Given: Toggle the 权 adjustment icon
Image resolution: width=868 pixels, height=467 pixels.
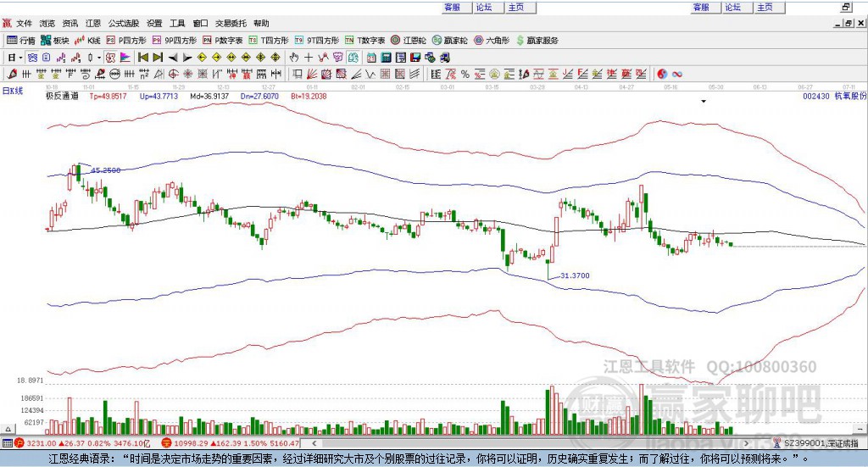Looking at the screenshot, I should point(110,58).
